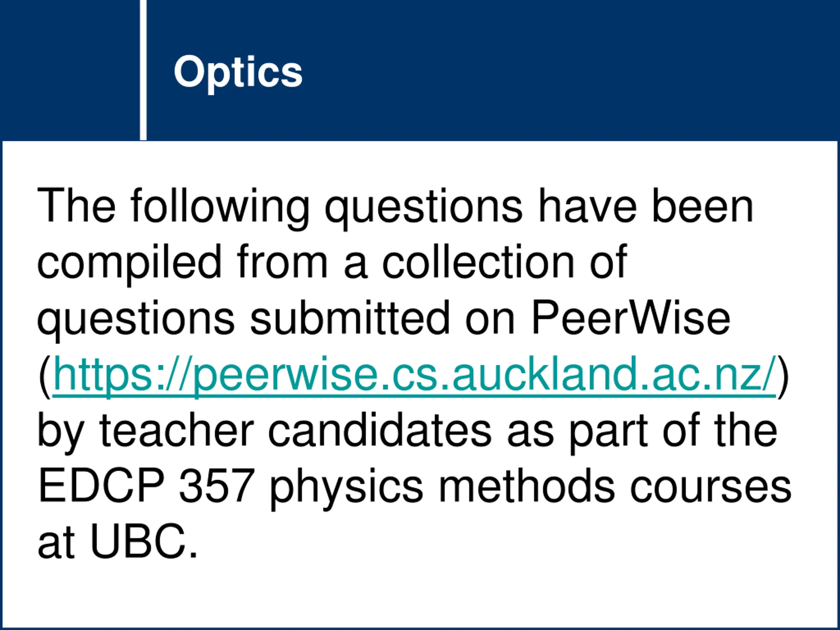Click the word 'following' in first line
This screenshot has width=840, height=630.
click(220, 208)
